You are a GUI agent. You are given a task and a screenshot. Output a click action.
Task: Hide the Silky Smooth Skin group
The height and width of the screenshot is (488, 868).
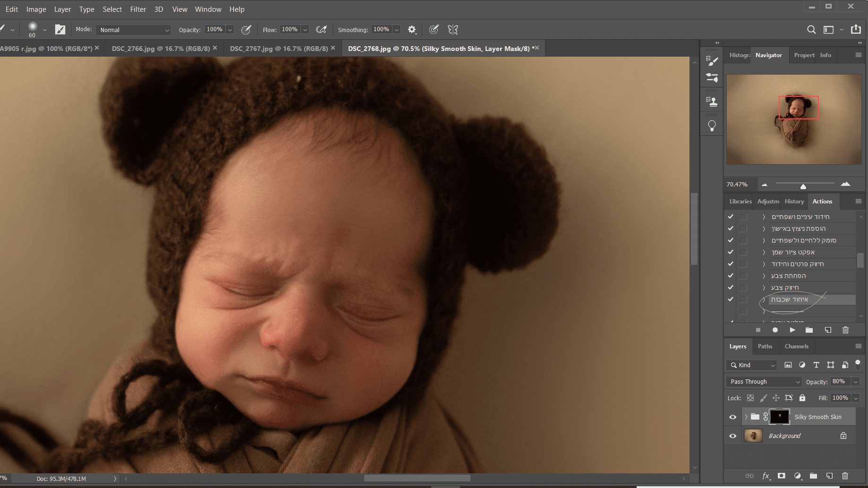tap(732, 417)
